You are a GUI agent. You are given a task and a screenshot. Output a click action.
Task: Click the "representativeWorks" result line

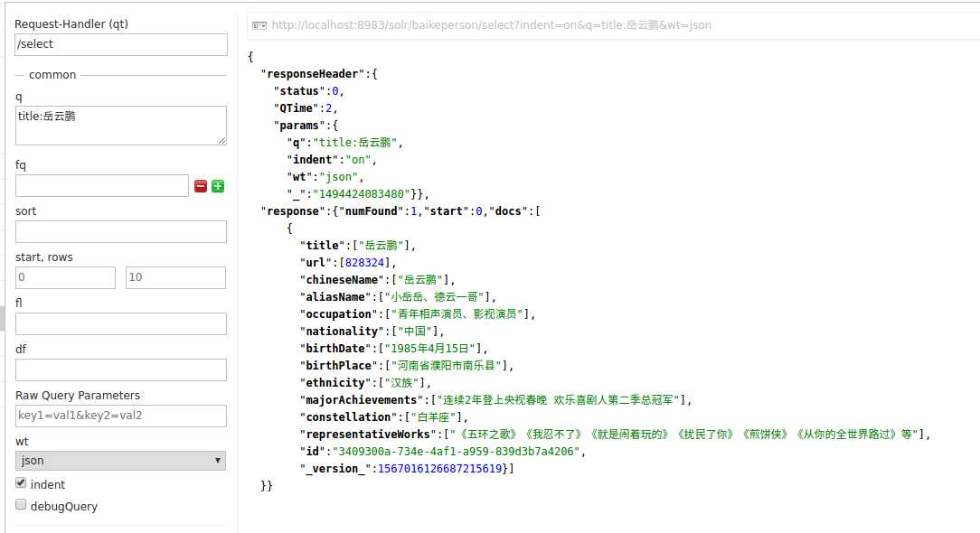pyautogui.click(x=615, y=435)
